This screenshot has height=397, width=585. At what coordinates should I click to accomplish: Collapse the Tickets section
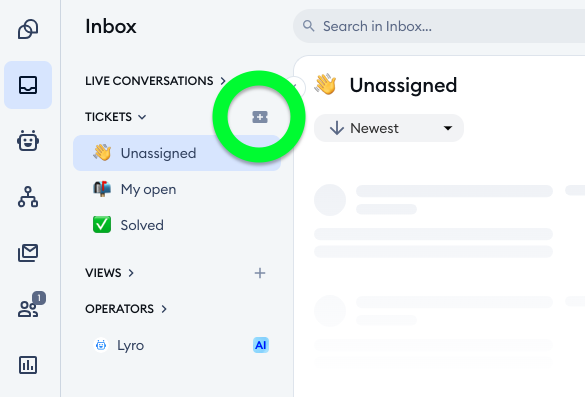point(116,117)
